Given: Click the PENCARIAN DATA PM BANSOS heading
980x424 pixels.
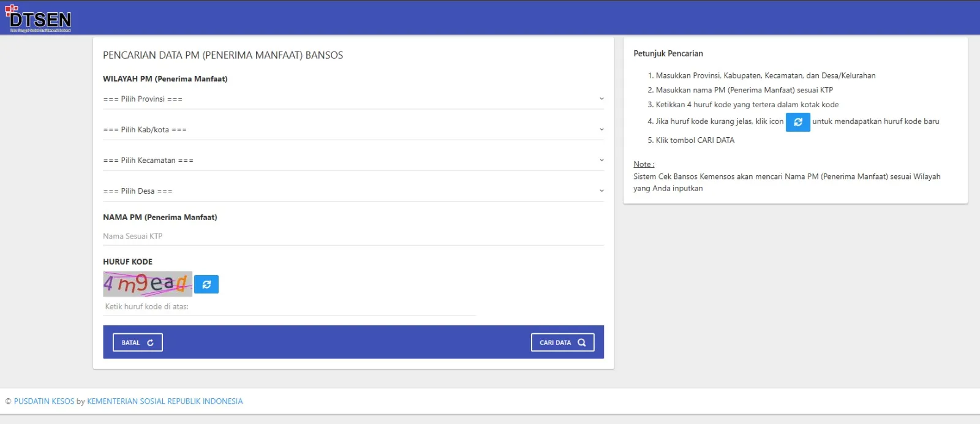Looking at the screenshot, I should [x=223, y=55].
